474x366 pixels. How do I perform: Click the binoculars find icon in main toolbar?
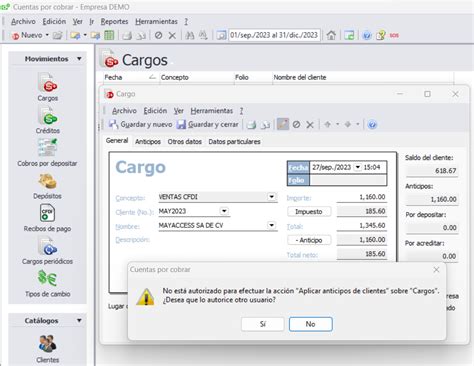190,35
